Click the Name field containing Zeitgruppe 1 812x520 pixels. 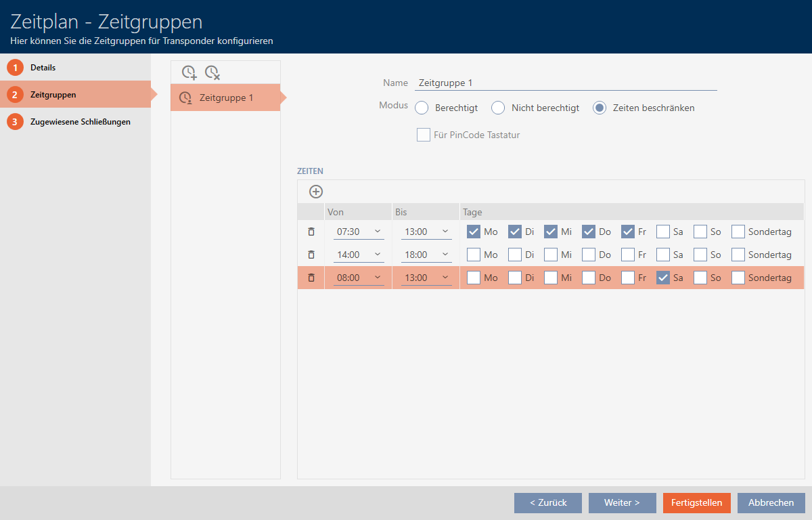[x=565, y=83]
